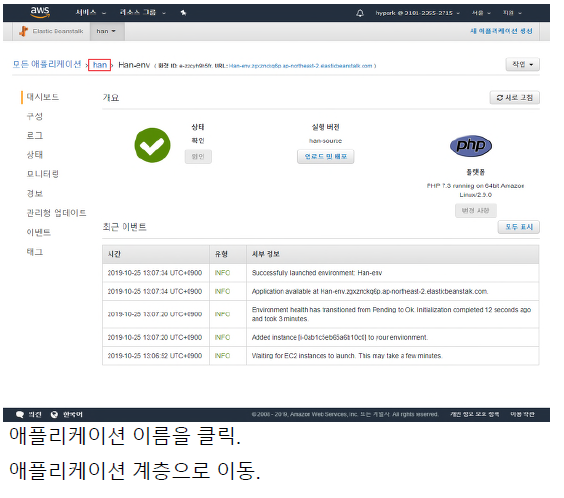Click the feedback speech bubble icon
This screenshot has height=498, width=564.
coord(20,415)
